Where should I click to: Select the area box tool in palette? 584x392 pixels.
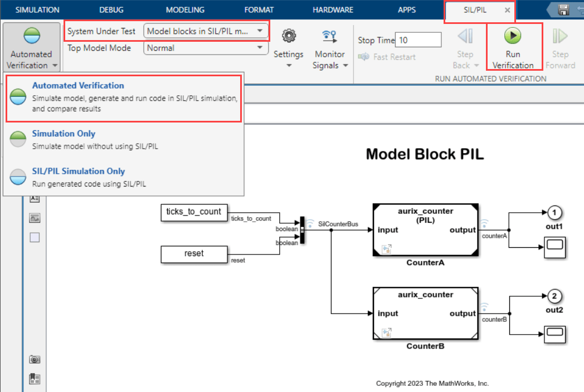35,238
